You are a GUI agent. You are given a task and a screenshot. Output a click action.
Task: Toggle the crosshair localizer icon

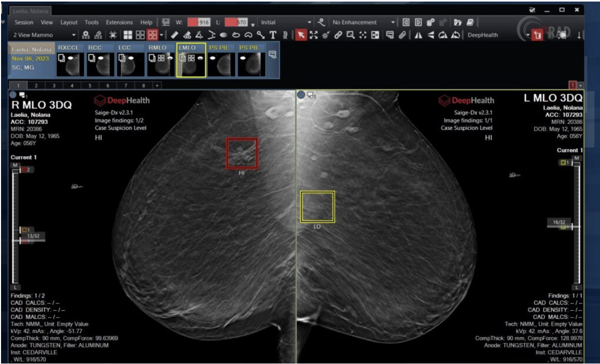click(x=113, y=35)
